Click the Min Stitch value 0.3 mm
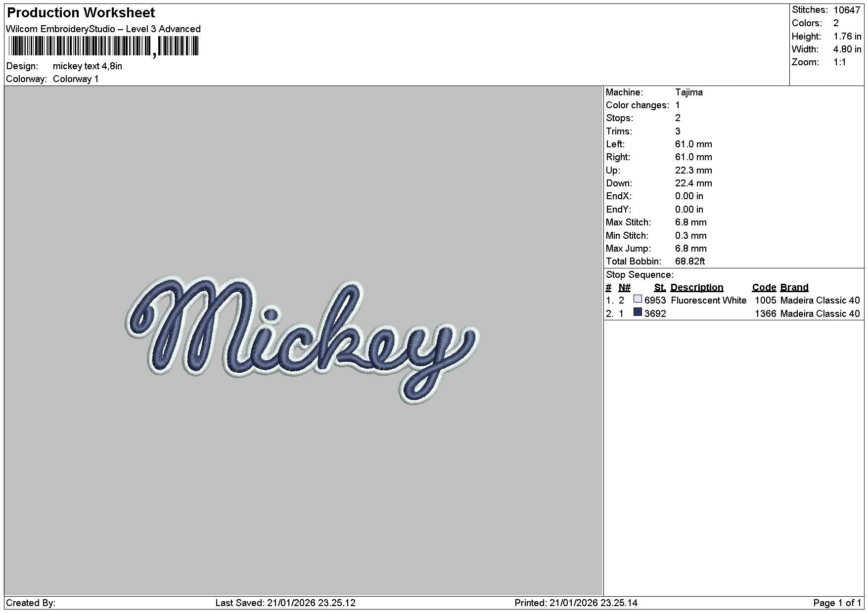868x613 pixels. (691, 235)
